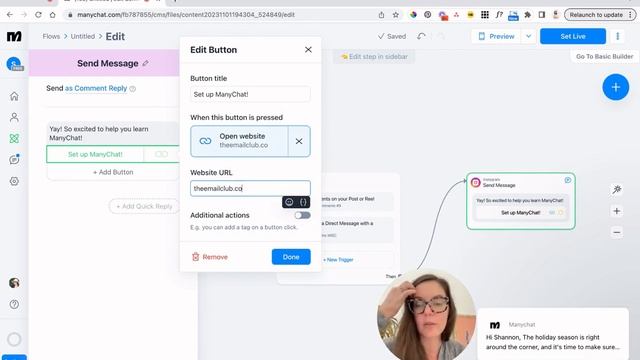Screen dimensions: 640x360
Task: Open the Untitled breadcrumb
Action: (x=83, y=36)
